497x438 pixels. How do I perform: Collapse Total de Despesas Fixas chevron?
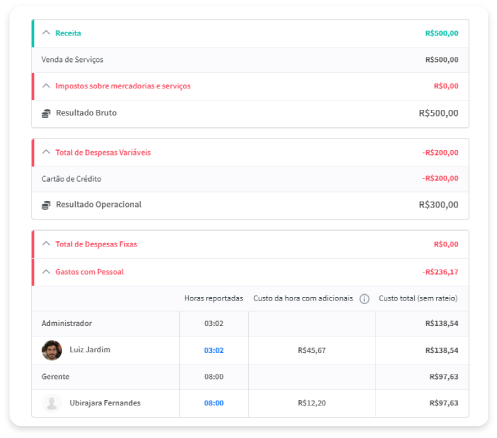46,244
